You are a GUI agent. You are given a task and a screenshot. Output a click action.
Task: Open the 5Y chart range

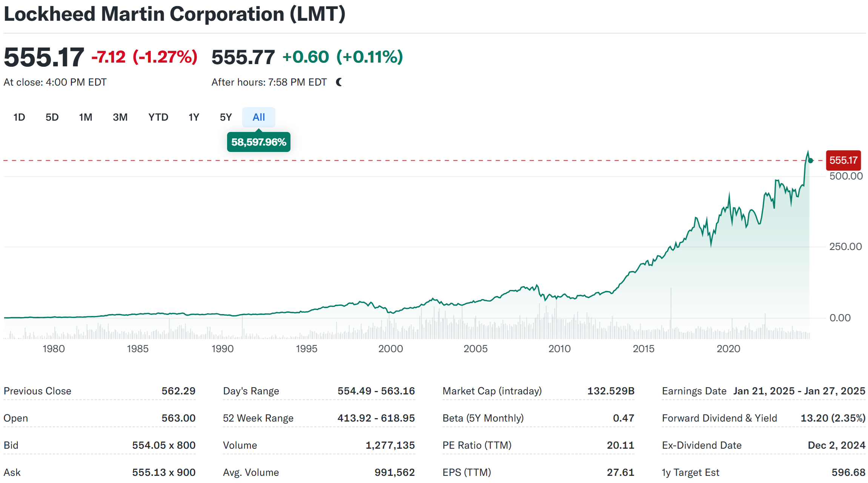226,117
